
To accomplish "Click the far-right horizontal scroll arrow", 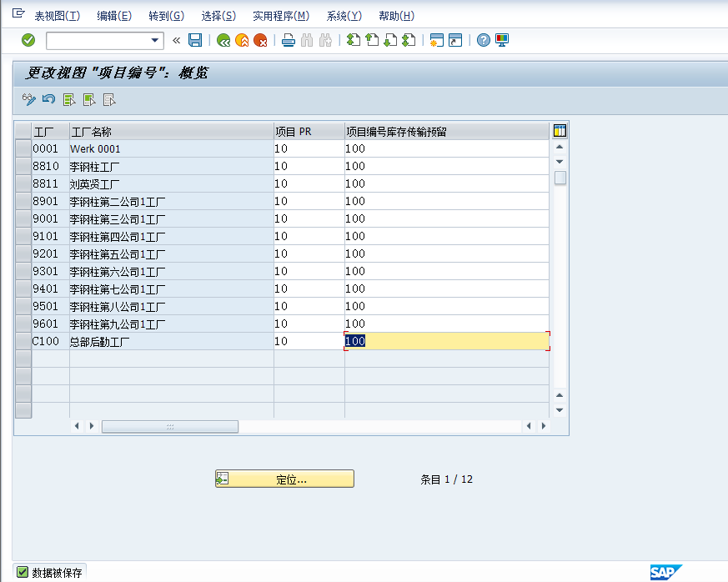I will [544, 426].
